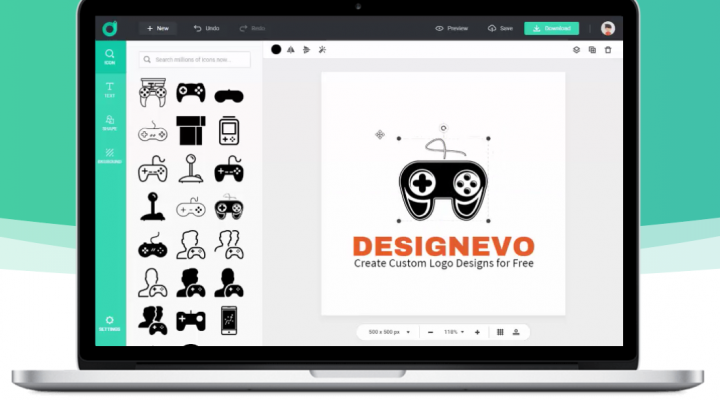Image resolution: width=720 pixels, height=400 pixels.
Task: Open the Shape panel in sidebar
Action: click(x=110, y=122)
